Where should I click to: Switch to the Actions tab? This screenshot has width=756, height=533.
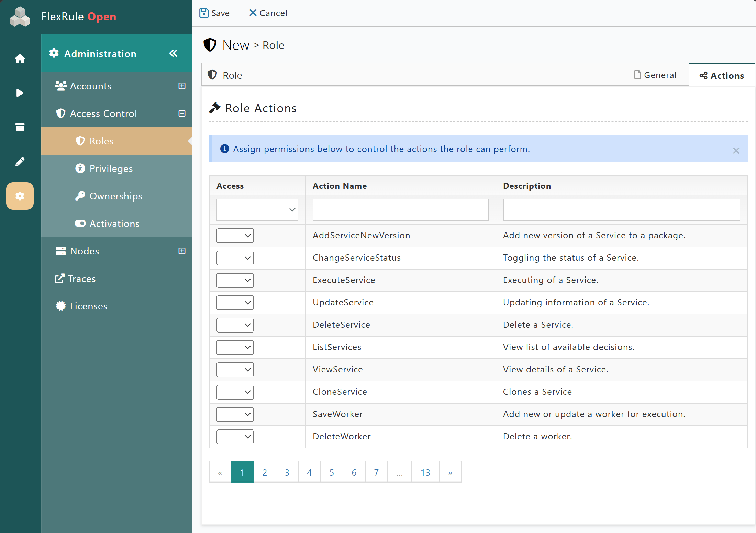coord(722,75)
